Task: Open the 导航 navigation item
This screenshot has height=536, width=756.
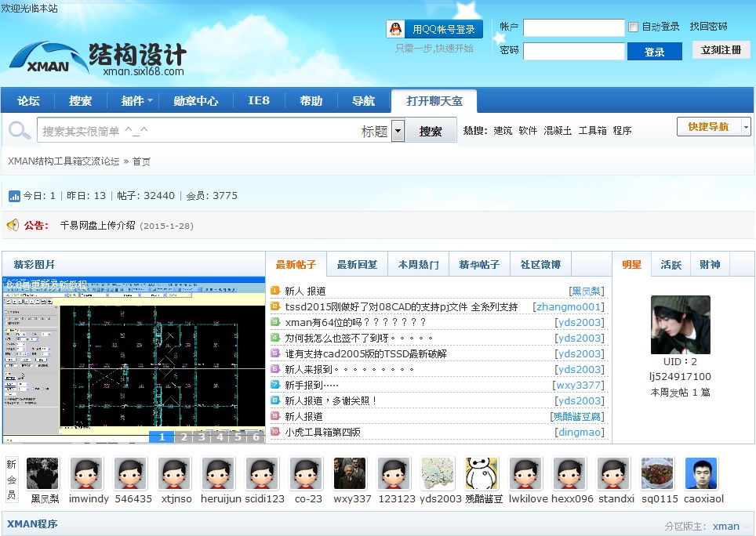Action: pos(363,100)
